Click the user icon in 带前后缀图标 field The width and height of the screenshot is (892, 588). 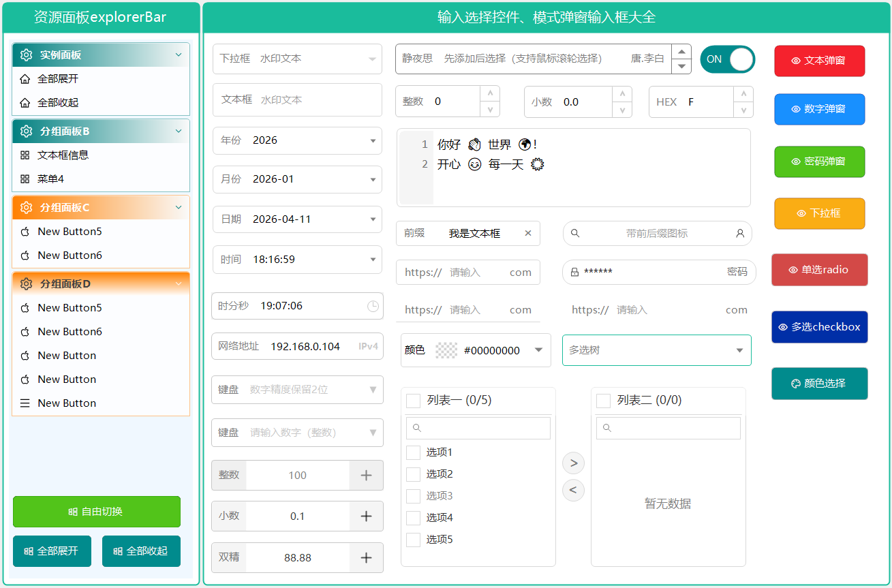(740, 233)
